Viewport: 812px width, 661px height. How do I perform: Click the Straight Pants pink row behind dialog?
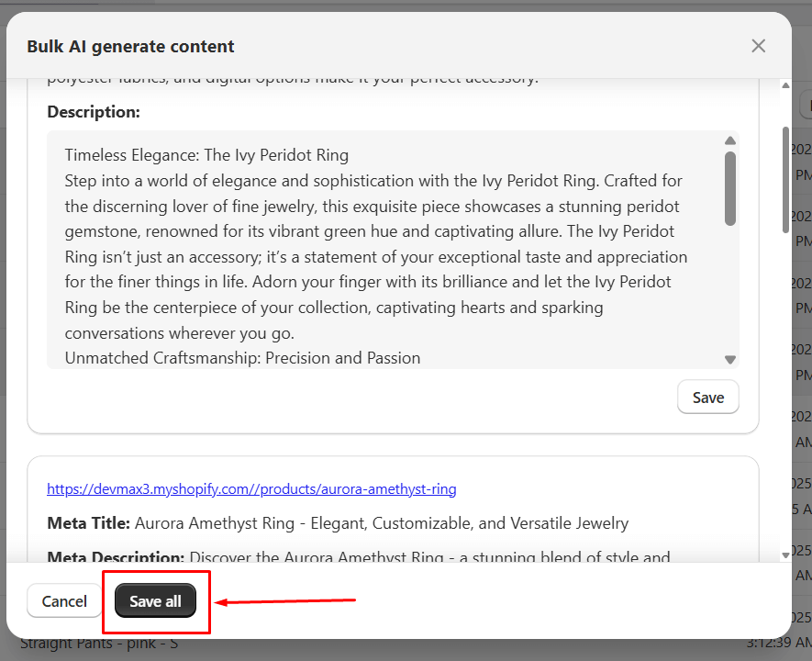pos(101,643)
